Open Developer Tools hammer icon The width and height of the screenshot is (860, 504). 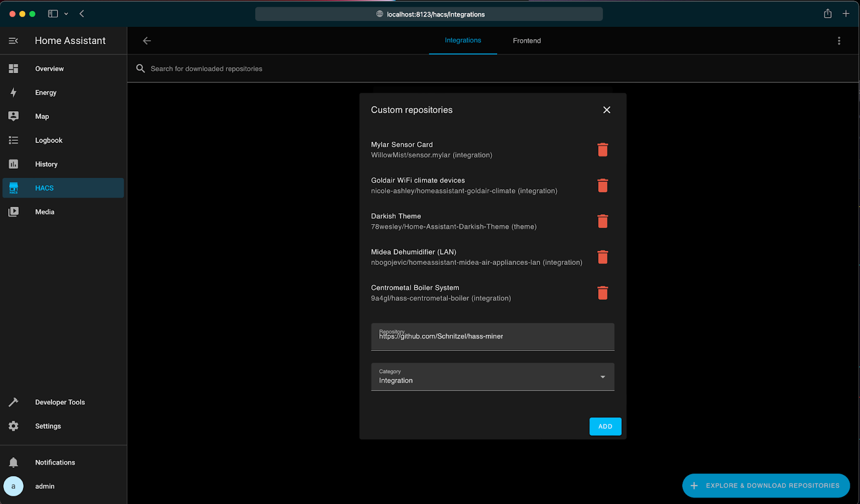coord(13,402)
